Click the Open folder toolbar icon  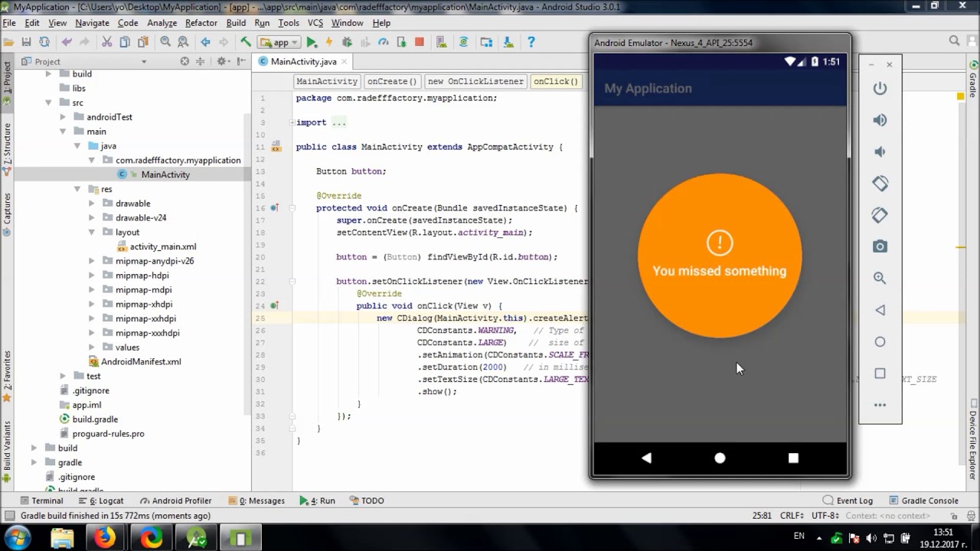click(8, 42)
